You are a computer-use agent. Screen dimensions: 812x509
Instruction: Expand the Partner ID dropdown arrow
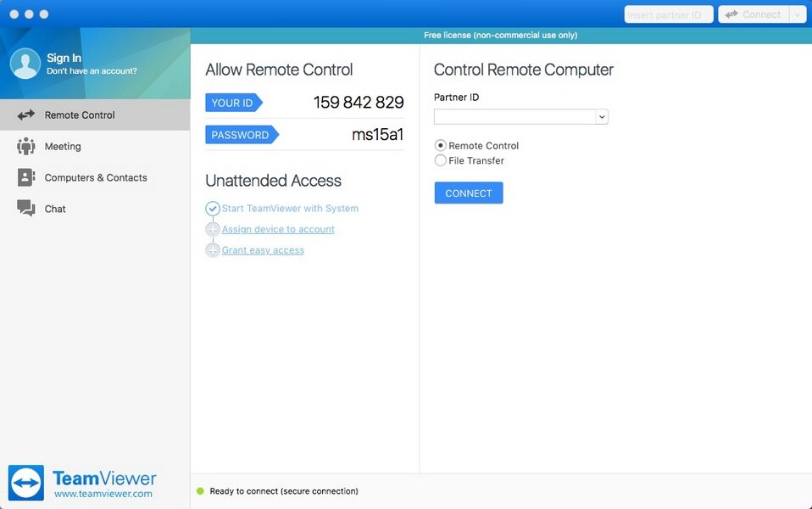pos(602,116)
